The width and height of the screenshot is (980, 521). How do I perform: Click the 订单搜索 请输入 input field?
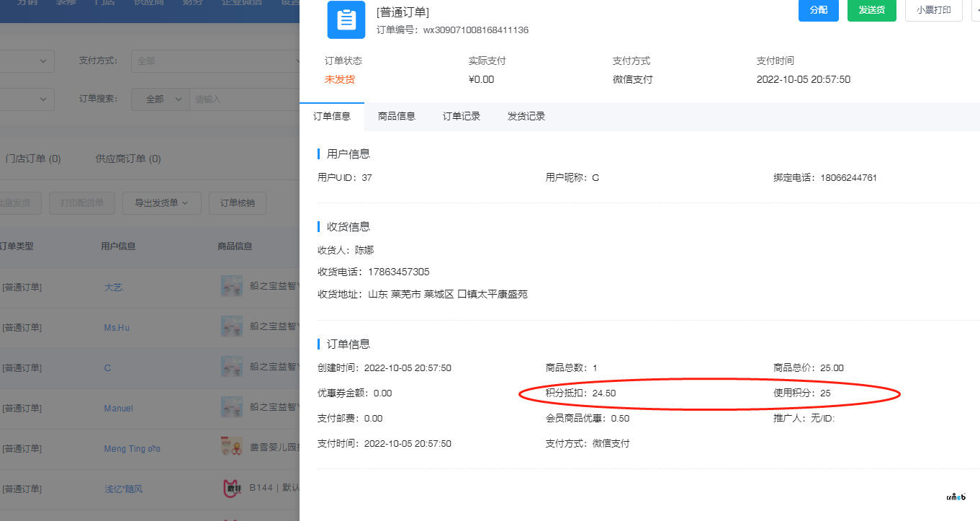pyautogui.click(x=244, y=99)
